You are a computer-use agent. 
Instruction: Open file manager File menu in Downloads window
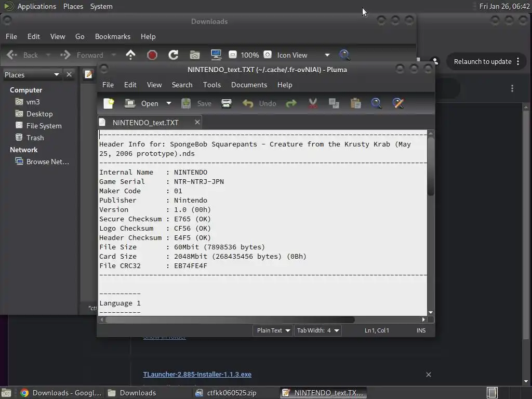tap(11, 36)
